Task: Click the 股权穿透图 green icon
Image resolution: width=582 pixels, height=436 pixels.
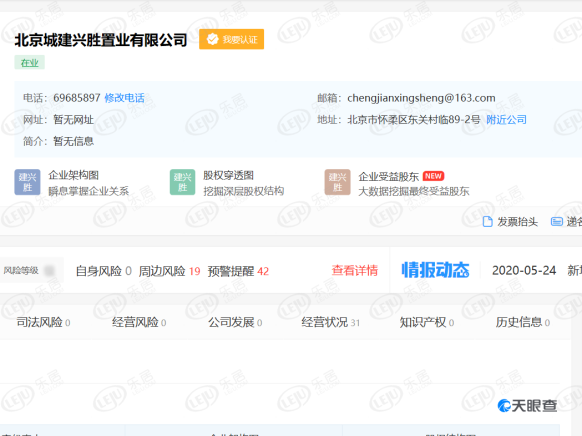Action: [183, 182]
